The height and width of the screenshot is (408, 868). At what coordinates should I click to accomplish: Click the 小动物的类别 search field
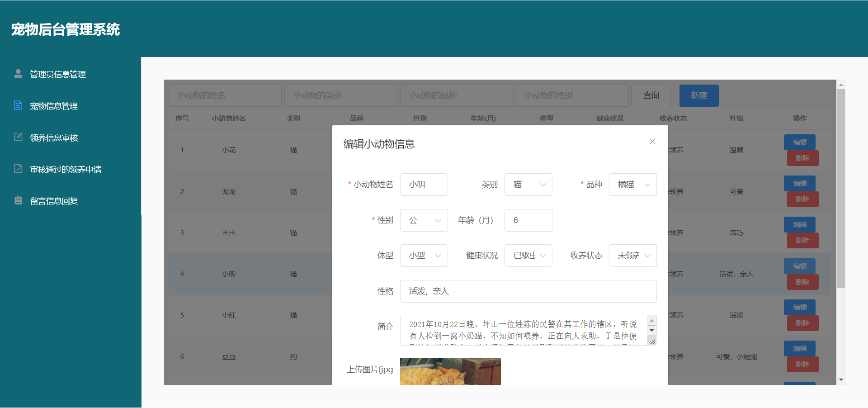[341, 95]
